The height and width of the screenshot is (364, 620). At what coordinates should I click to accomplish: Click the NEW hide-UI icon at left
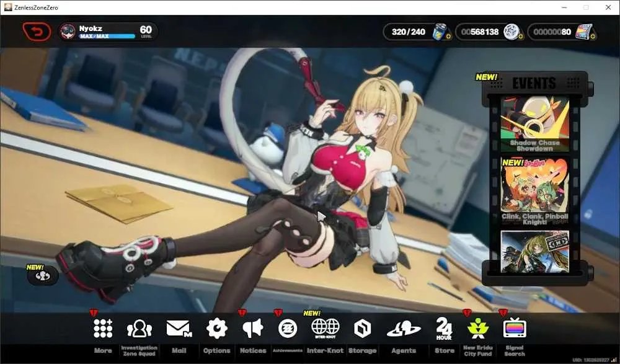[43, 276]
